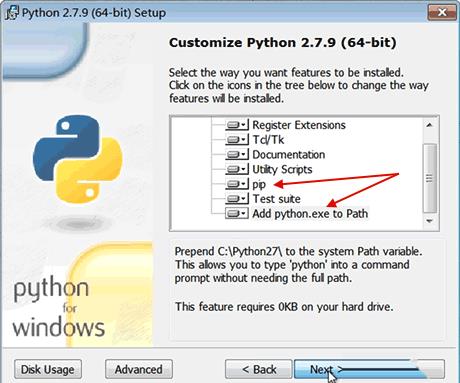Open the pip feature dropdown icon

coord(237,184)
